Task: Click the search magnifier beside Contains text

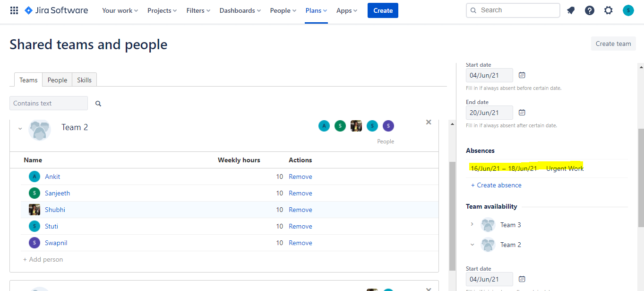Action: tap(98, 104)
